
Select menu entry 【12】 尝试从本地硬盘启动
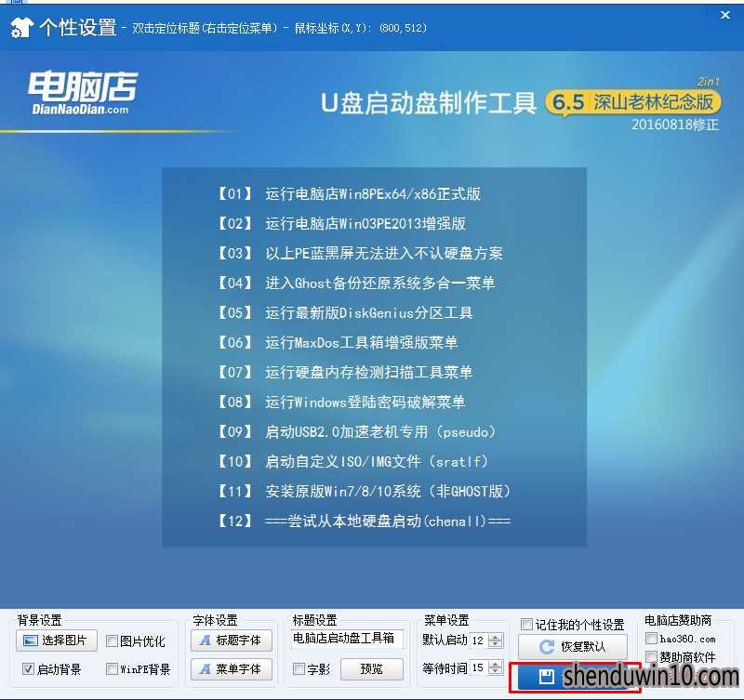point(364,522)
